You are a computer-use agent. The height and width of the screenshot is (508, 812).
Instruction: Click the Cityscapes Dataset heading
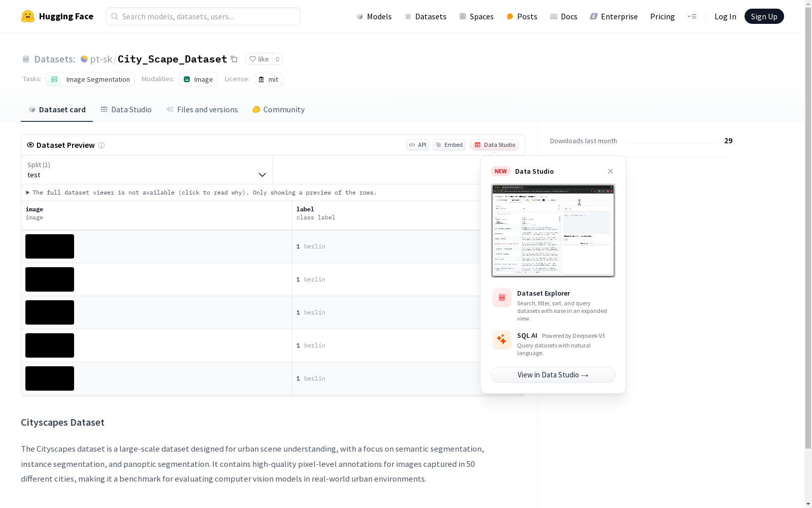[x=62, y=423]
